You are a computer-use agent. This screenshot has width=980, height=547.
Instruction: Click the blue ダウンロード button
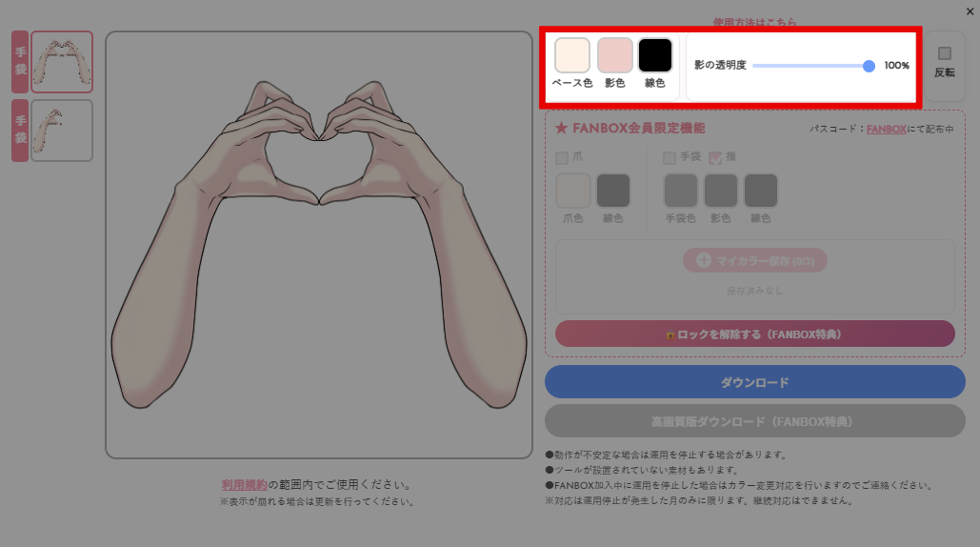[x=755, y=382]
